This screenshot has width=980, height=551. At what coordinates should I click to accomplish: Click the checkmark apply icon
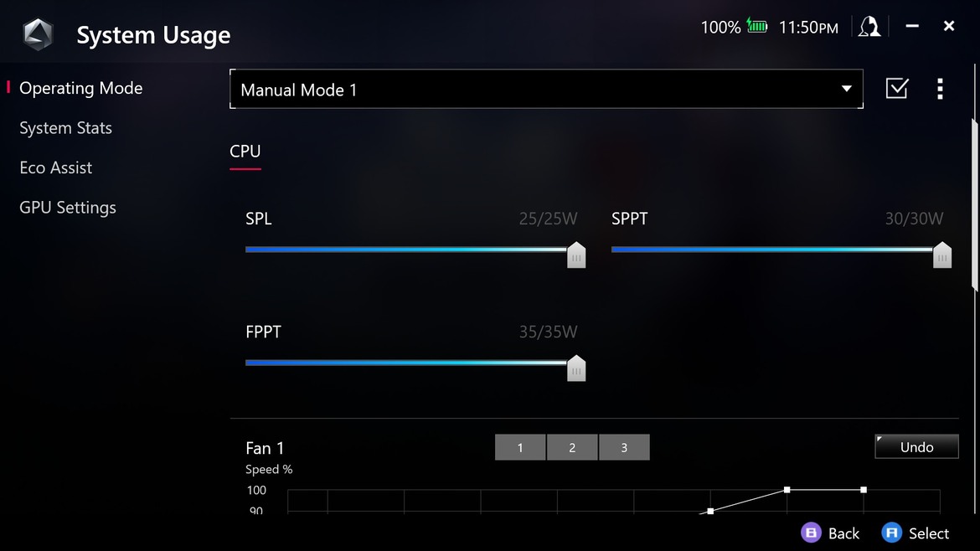point(897,88)
